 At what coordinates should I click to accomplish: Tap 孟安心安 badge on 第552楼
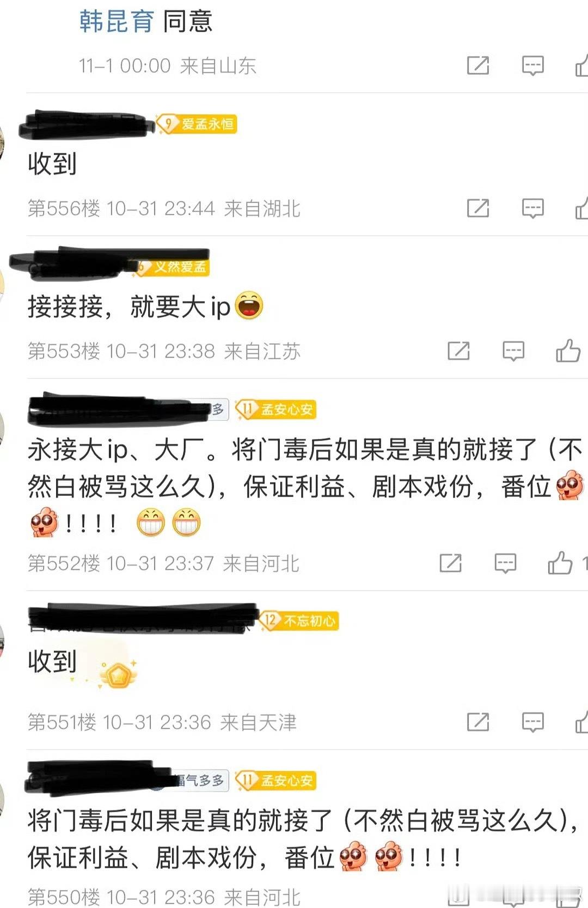click(x=275, y=409)
